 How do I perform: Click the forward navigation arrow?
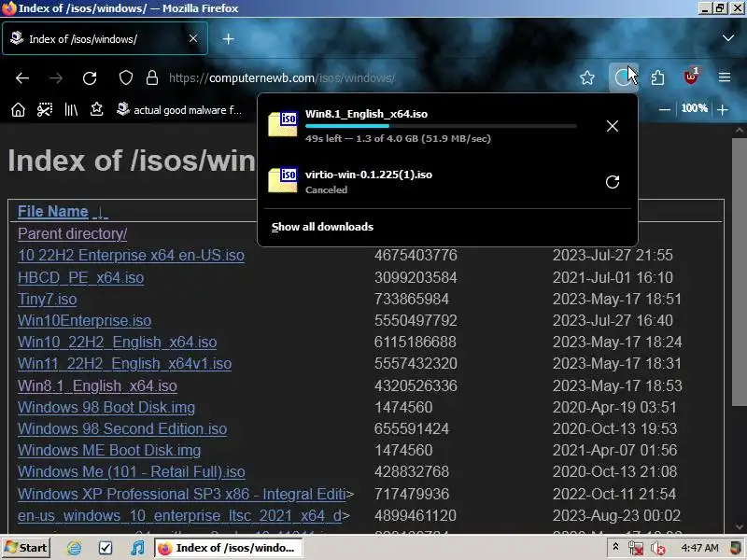pyautogui.click(x=56, y=77)
